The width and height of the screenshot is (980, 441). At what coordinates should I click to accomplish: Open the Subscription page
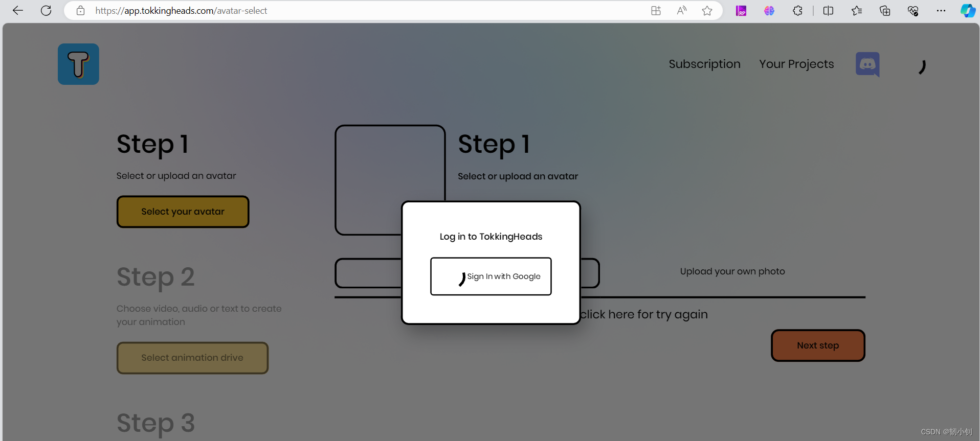point(704,64)
